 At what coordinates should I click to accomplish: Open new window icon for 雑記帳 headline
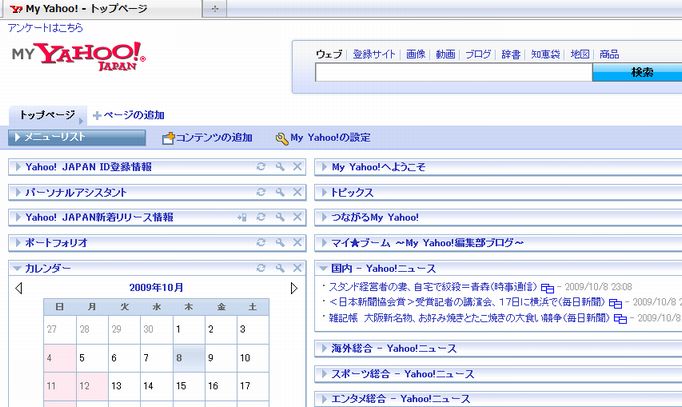(620, 319)
